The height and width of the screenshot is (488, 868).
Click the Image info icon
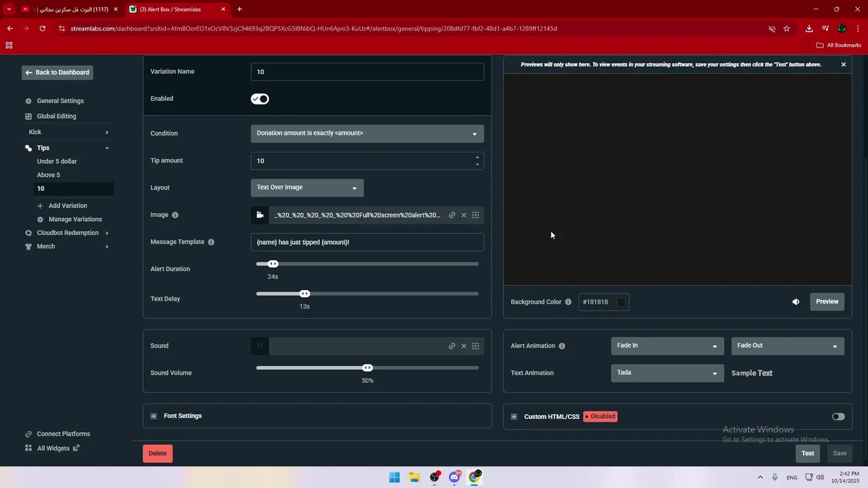click(175, 215)
